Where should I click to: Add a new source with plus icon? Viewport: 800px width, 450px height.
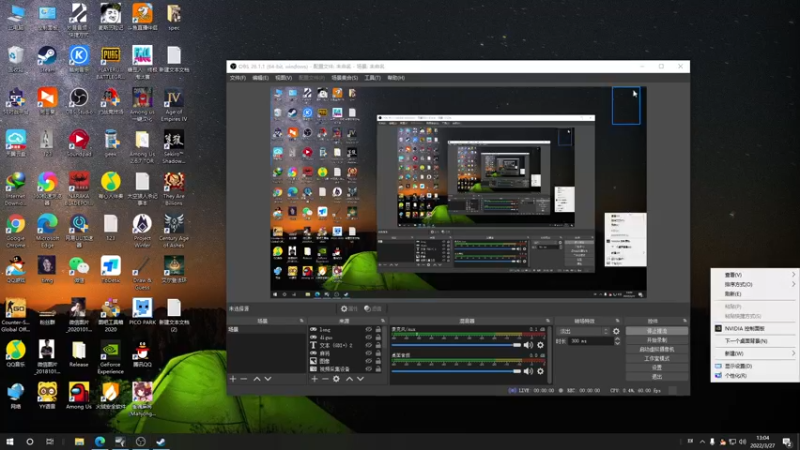(314, 379)
